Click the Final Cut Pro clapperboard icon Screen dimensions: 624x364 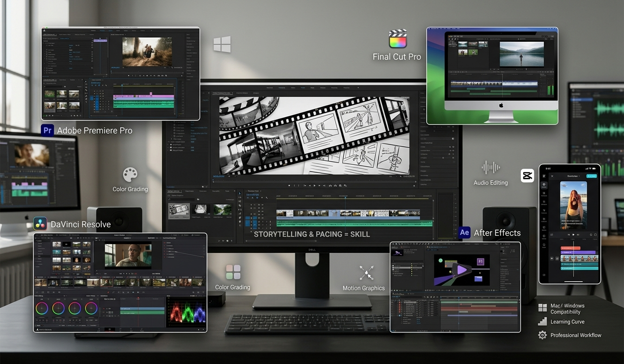coord(398,39)
